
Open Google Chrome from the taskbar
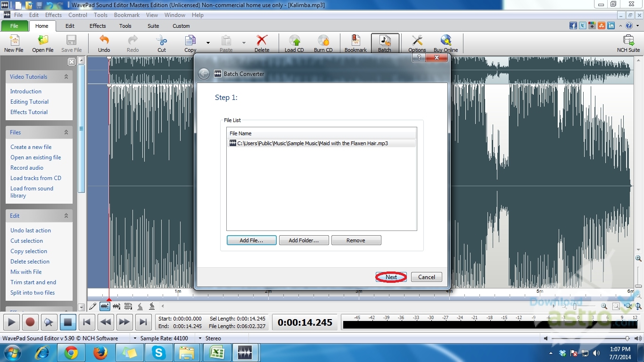pos(71,353)
